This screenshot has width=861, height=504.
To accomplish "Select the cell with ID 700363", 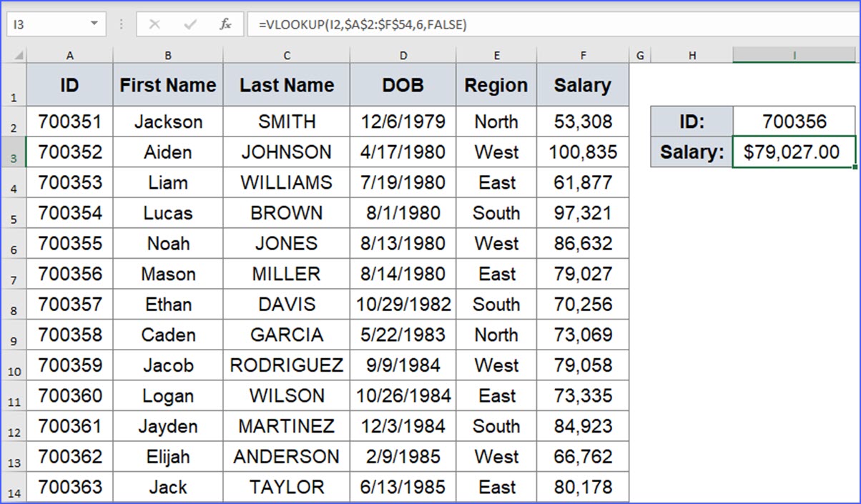I will tap(69, 487).
